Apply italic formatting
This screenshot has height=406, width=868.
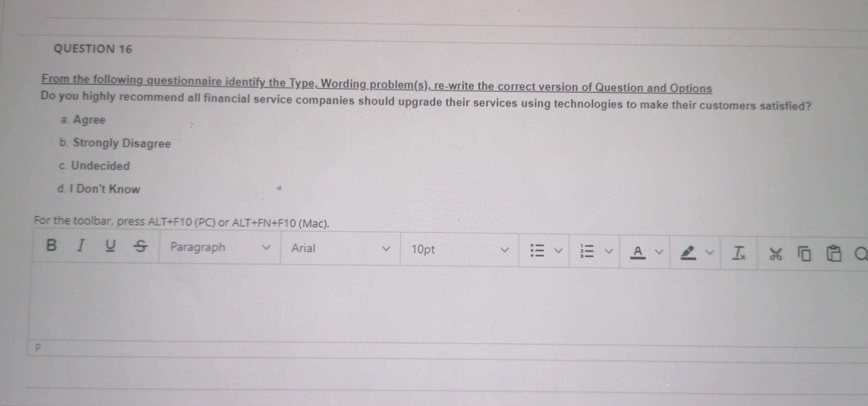pyautogui.click(x=81, y=245)
